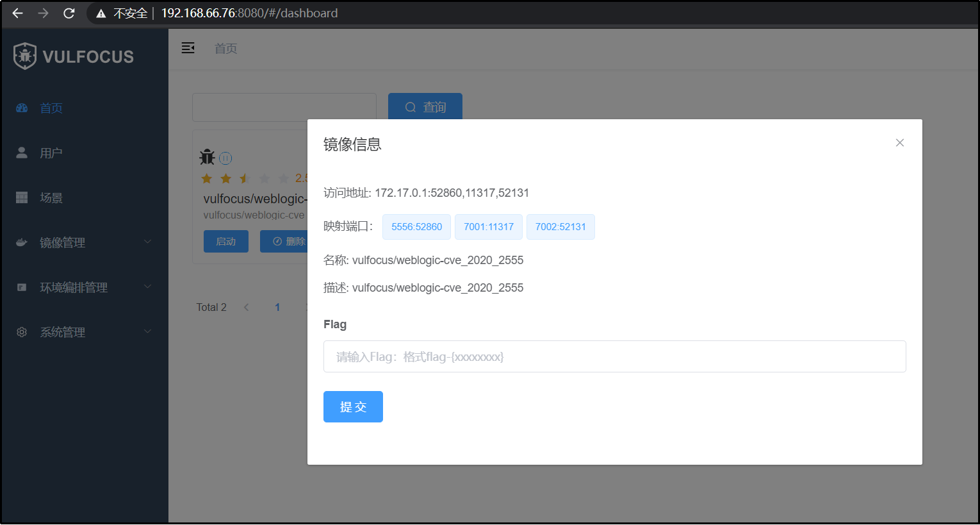Submit the flag with the 提交 button
Image resolution: width=980 pixels, height=525 pixels.
[x=353, y=406]
